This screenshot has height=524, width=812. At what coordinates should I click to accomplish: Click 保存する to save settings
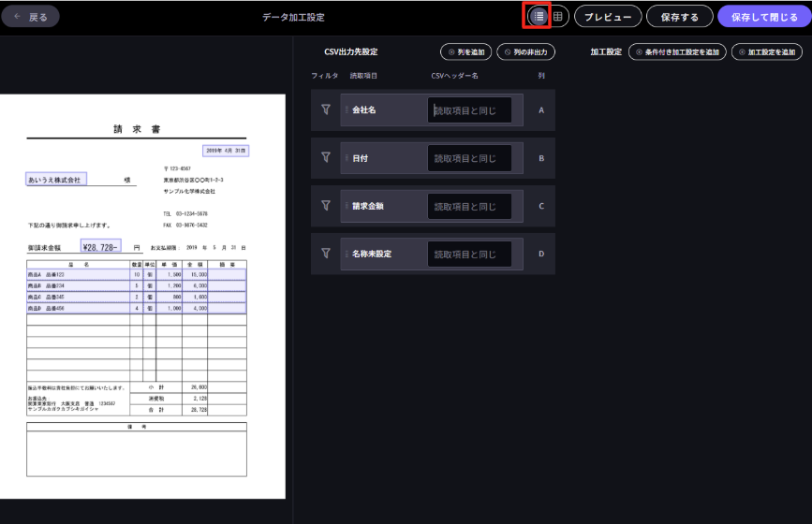(679, 17)
